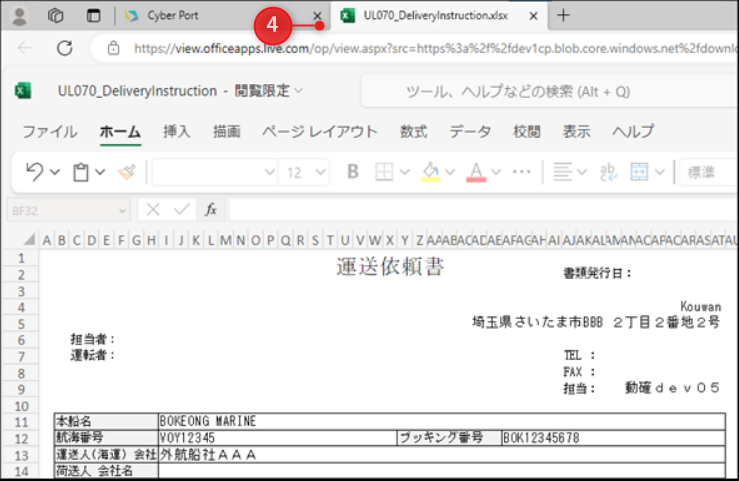
Task: Click the search box for tools and help
Action: (x=540, y=91)
